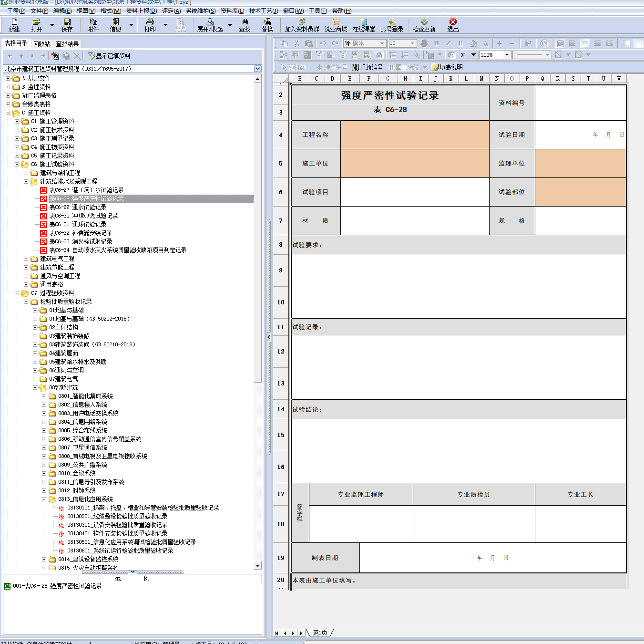Screen dimensions: 644x644
Task: Select 08130301_设备安装检验批质量验收记录
Action: pos(117,525)
